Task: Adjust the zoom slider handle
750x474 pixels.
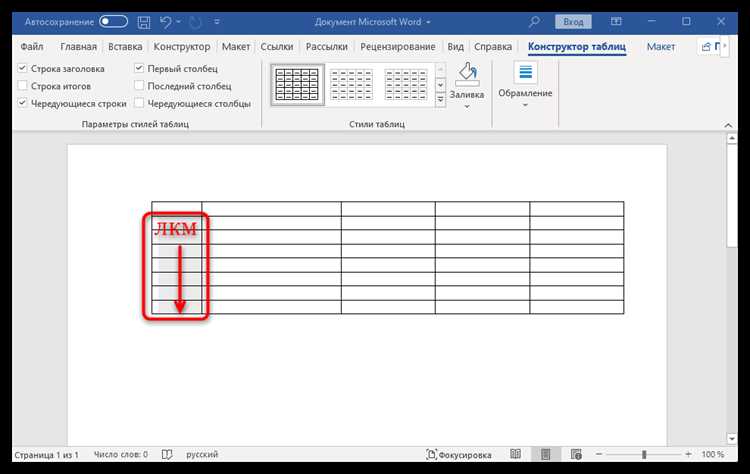Action: (644, 454)
